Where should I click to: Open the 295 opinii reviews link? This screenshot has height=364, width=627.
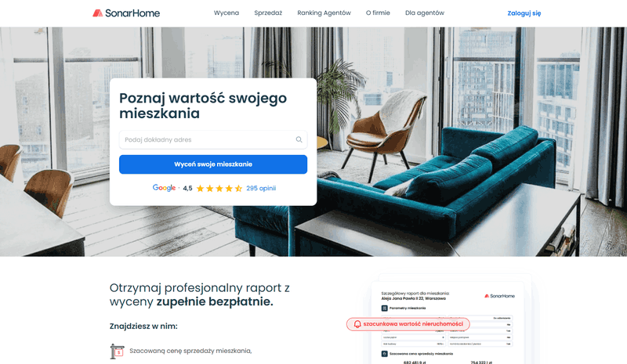pyautogui.click(x=261, y=188)
